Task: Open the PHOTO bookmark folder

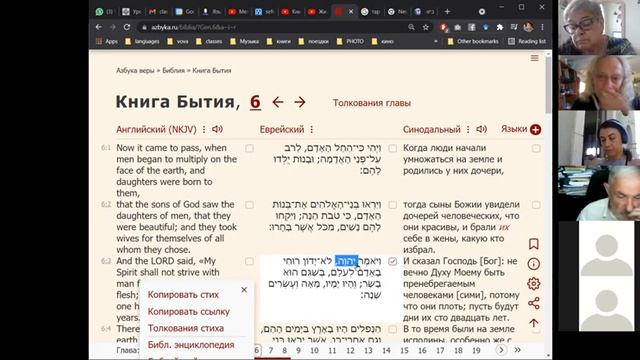Action: 351,41
